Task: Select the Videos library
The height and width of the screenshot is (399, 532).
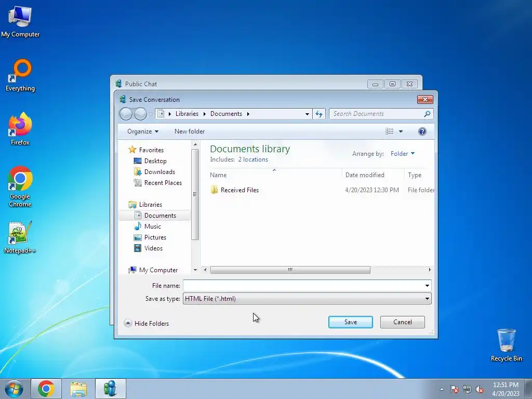Action: coord(153,248)
